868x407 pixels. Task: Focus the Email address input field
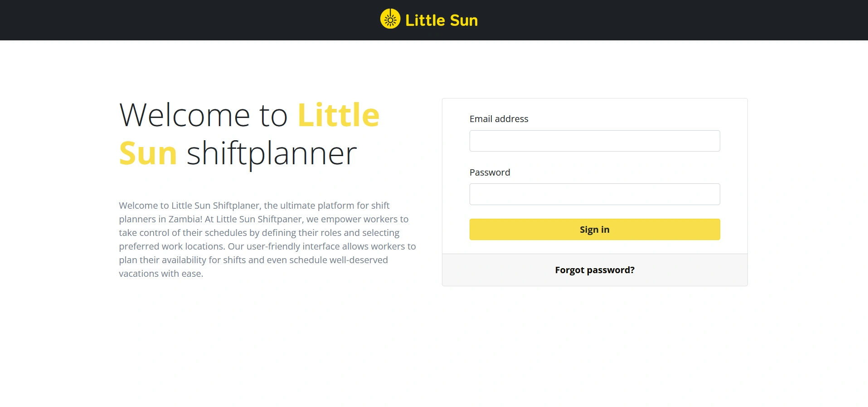point(594,141)
